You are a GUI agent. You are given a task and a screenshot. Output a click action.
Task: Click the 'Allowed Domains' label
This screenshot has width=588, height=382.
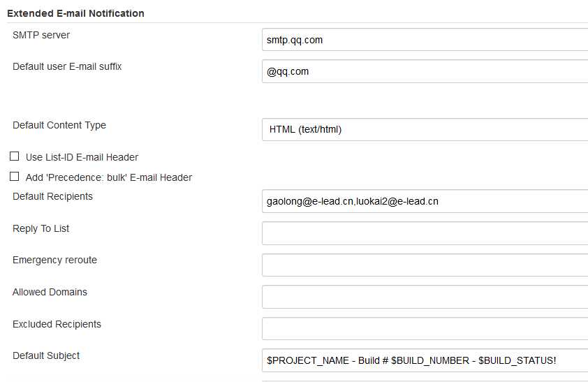point(50,292)
